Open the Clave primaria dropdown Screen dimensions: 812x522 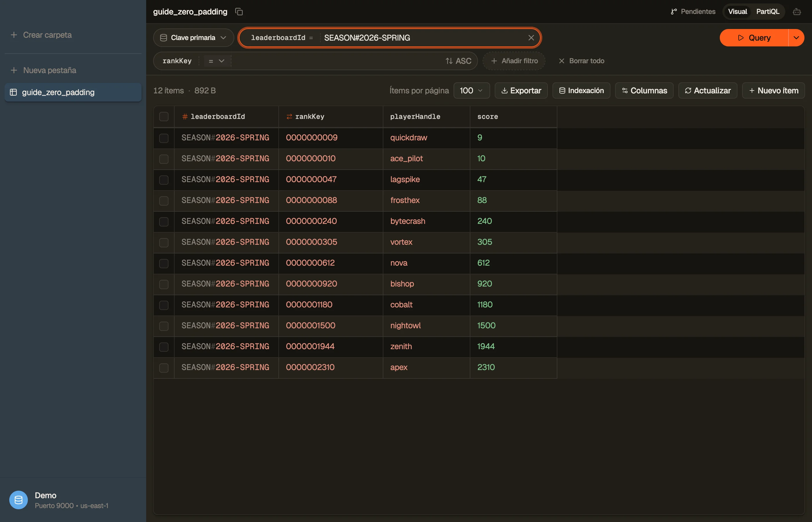pos(193,38)
